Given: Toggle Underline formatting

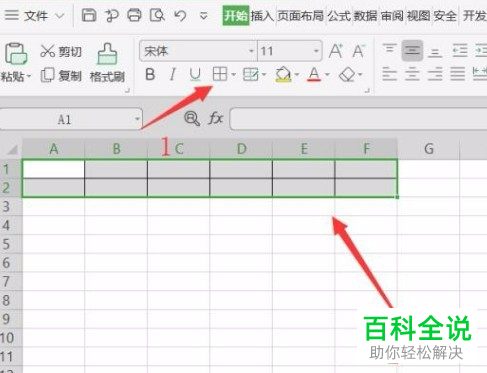Looking at the screenshot, I should coord(195,75).
